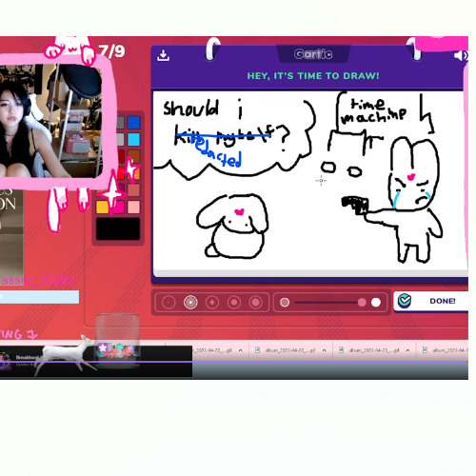Open the third album_2021-04-23 gif download
The image size is (476, 476).
pos(374,350)
